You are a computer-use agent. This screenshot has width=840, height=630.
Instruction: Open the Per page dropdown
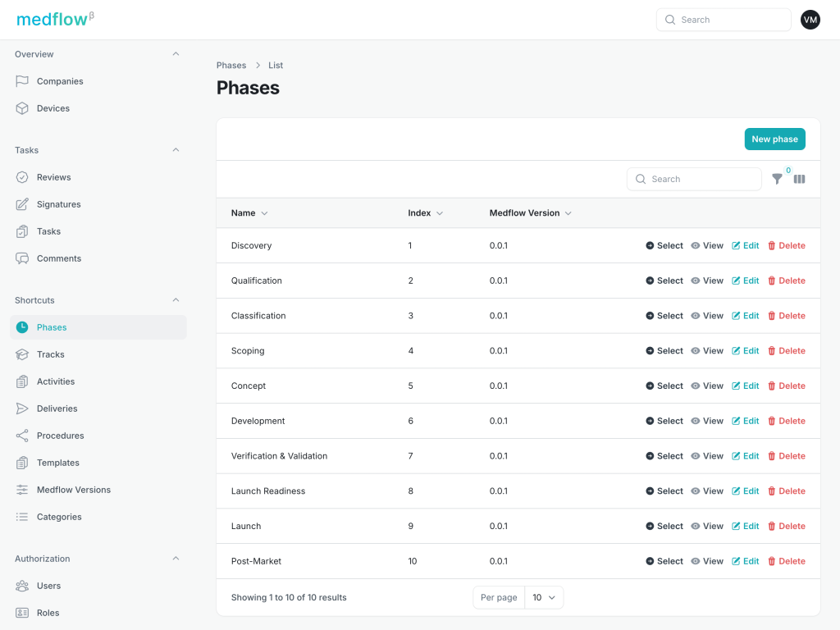[x=543, y=597]
